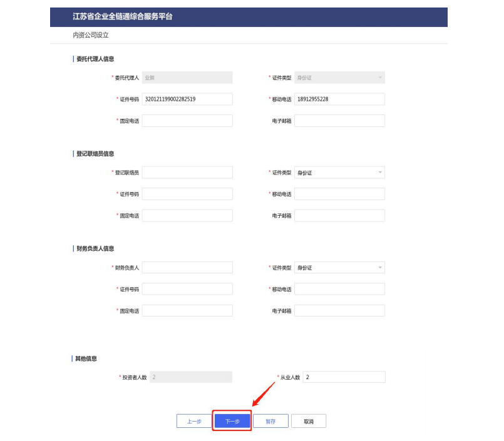Click the 登记联络员 name field
The height and width of the screenshot is (441, 504).
(187, 173)
